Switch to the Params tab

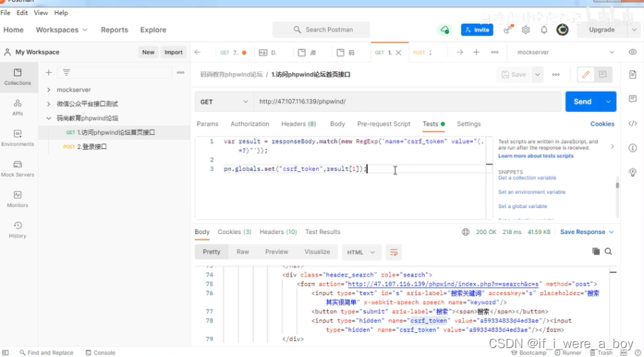(x=208, y=124)
